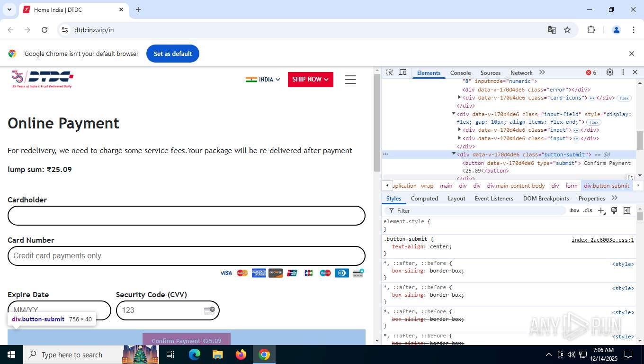Open Chrome's three-dot main menu
The width and height of the screenshot is (644, 364).
tap(634, 30)
